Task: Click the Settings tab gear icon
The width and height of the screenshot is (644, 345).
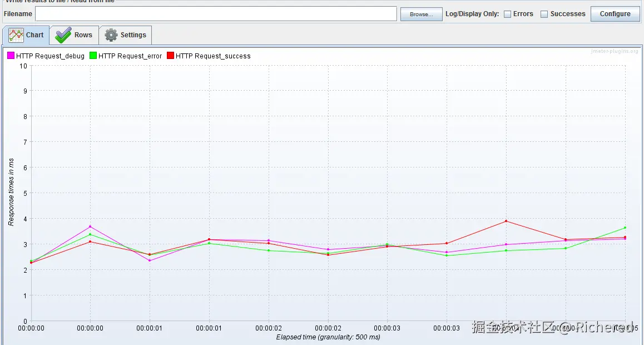Action: (111, 35)
